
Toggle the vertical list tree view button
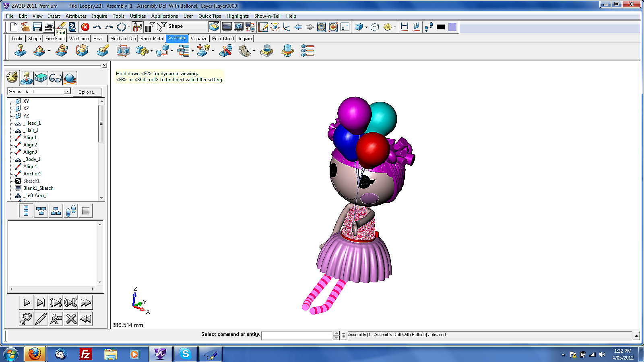[x=26, y=211]
